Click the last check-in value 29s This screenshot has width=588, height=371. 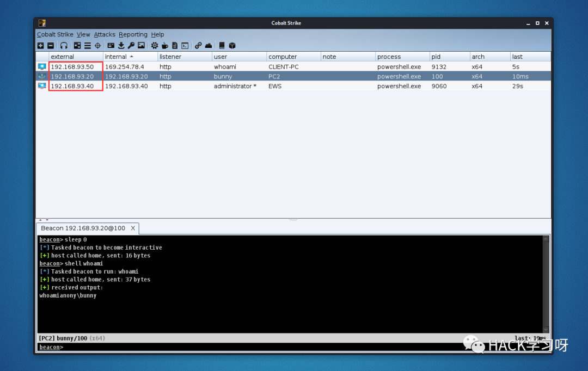pos(518,86)
